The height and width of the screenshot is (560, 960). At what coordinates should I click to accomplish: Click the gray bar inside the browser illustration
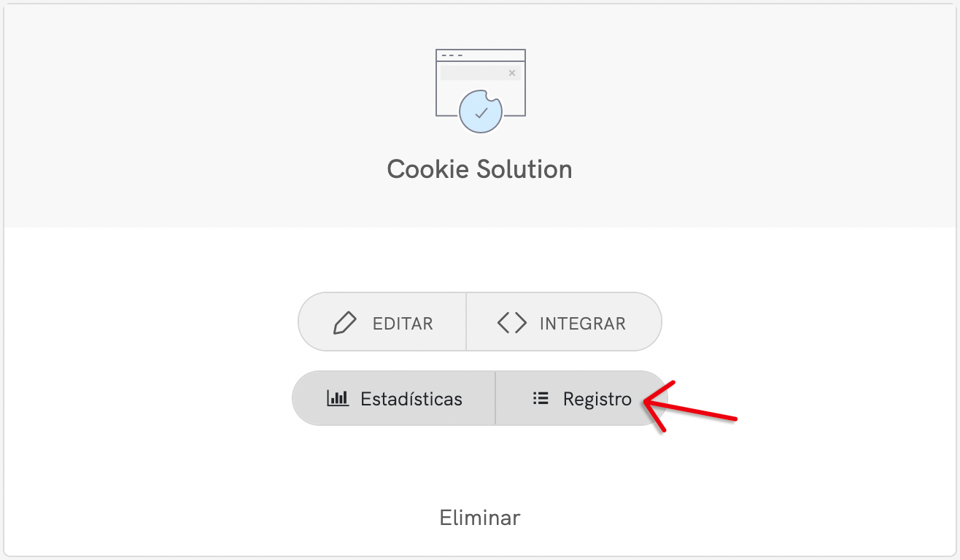tap(481, 73)
